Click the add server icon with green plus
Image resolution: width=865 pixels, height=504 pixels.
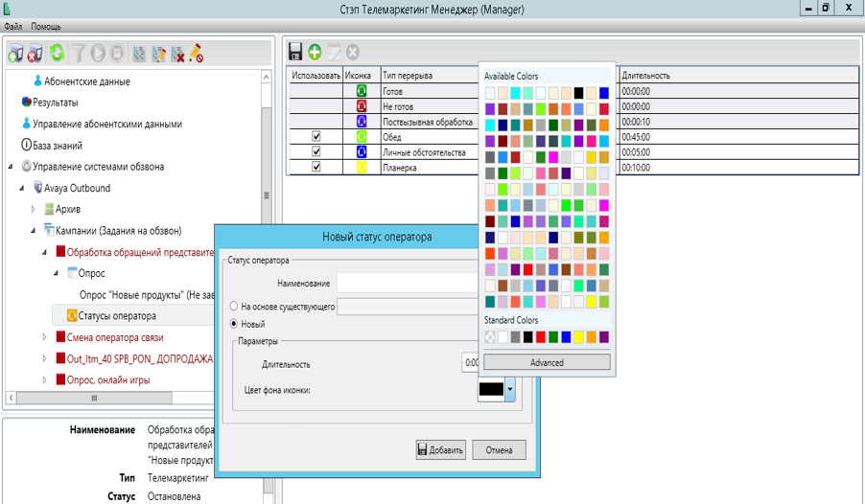click(x=16, y=54)
